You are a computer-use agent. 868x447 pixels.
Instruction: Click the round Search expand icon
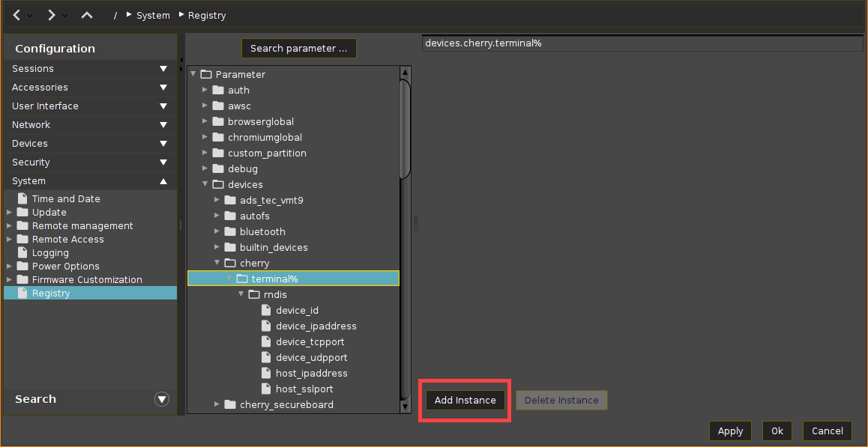(x=162, y=400)
